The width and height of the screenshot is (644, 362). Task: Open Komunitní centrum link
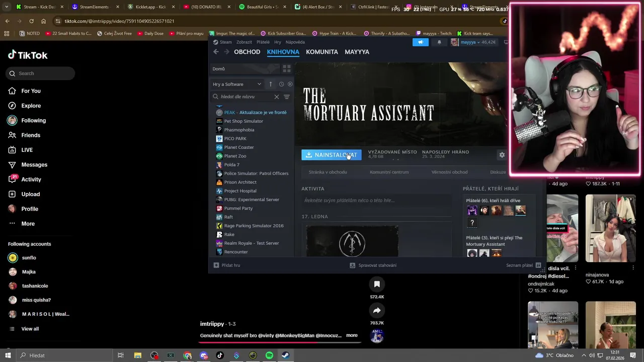coord(389,172)
